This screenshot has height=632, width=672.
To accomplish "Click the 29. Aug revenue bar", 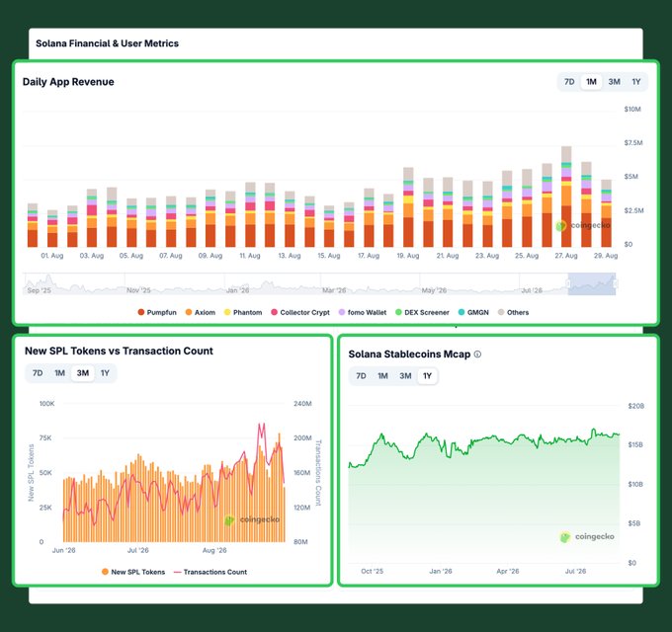I will [606, 213].
